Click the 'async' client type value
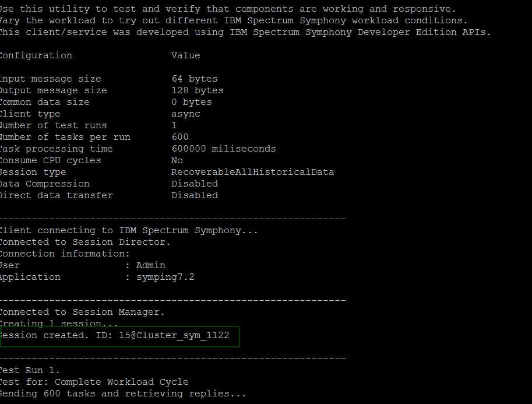This screenshot has height=404, width=532. (x=186, y=114)
